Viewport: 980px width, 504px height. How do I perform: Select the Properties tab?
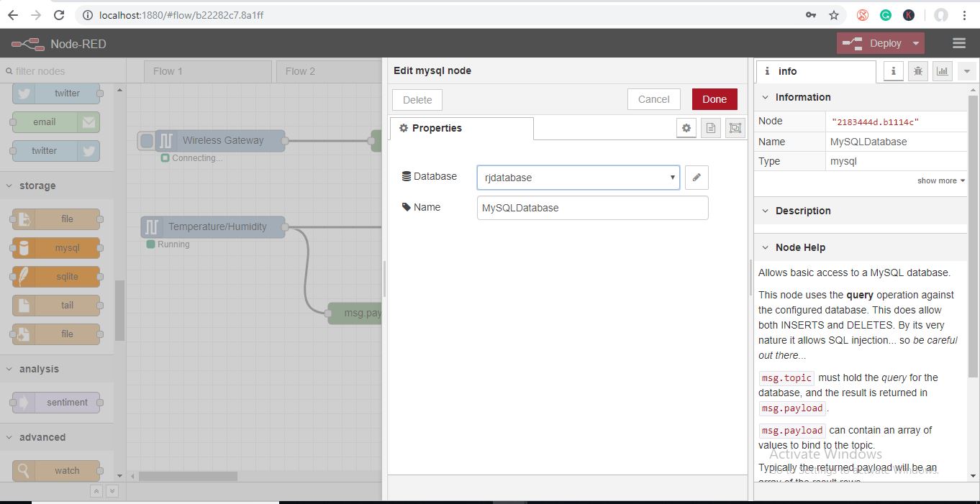pos(461,128)
